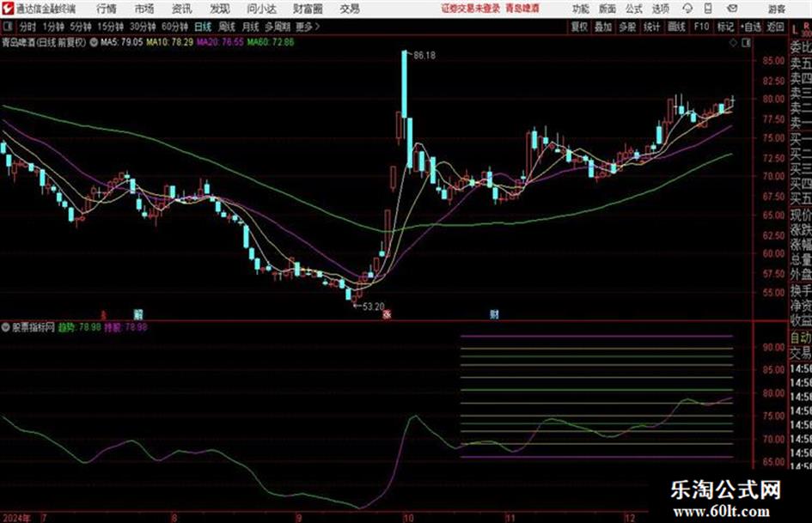Image resolution: width=812 pixels, height=523 pixels.
Task: Click the 青岛啤酒 stock name in title bar
Action: 522,9
